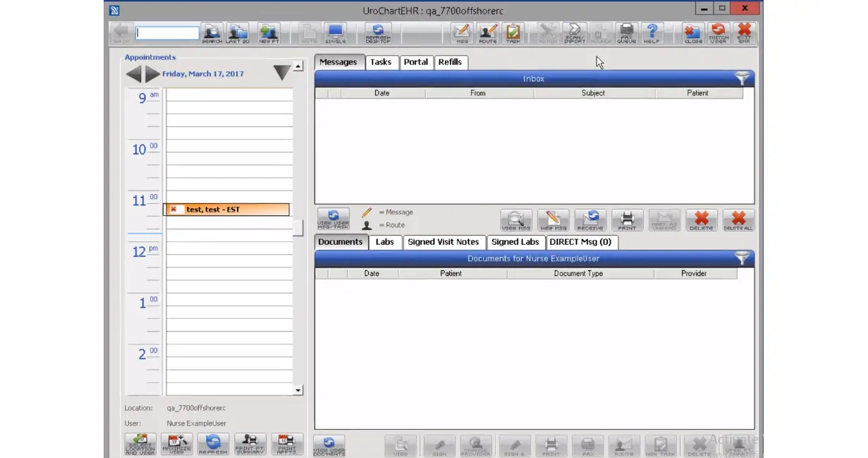Screen dimensions: 868x458
Task: Open the Task toolbar icon
Action: coord(513,33)
